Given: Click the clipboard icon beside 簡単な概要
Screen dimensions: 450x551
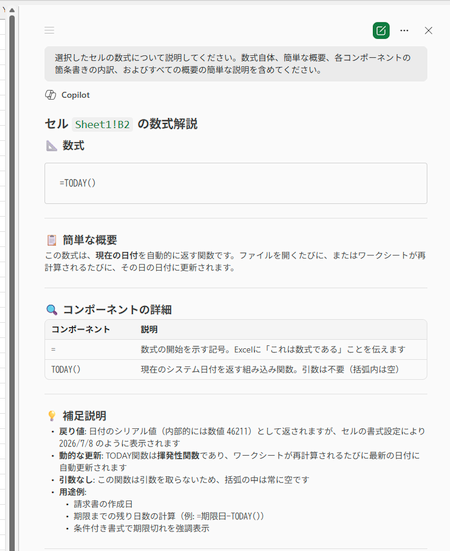Looking at the screenshot, I should tap(52, 240).
